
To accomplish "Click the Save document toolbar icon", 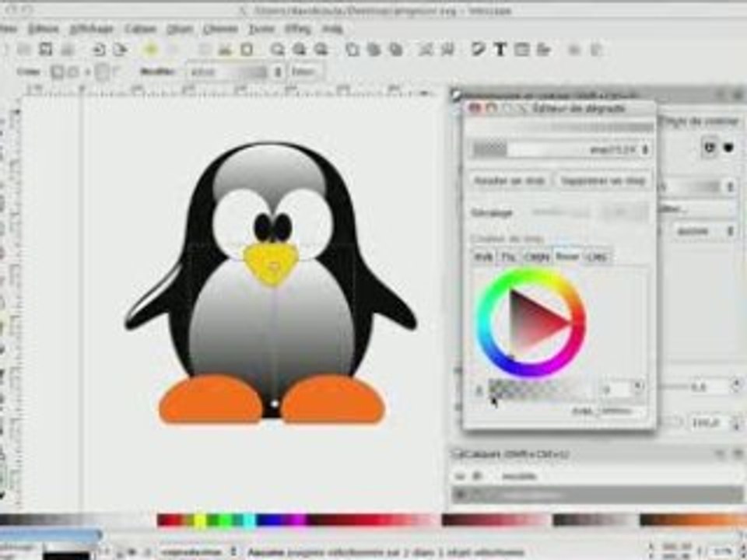I will click(x=45, y=50).
